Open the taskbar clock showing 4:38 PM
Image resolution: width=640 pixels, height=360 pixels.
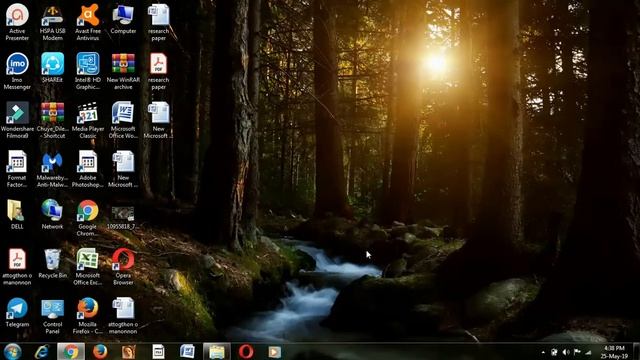pyautogui.click(x=614, y=352)
